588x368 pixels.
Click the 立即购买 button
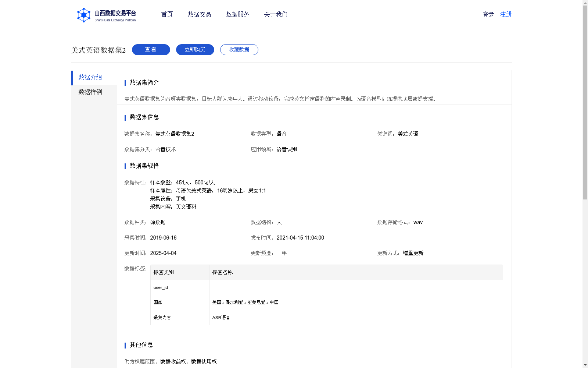(x=195, y=50)
